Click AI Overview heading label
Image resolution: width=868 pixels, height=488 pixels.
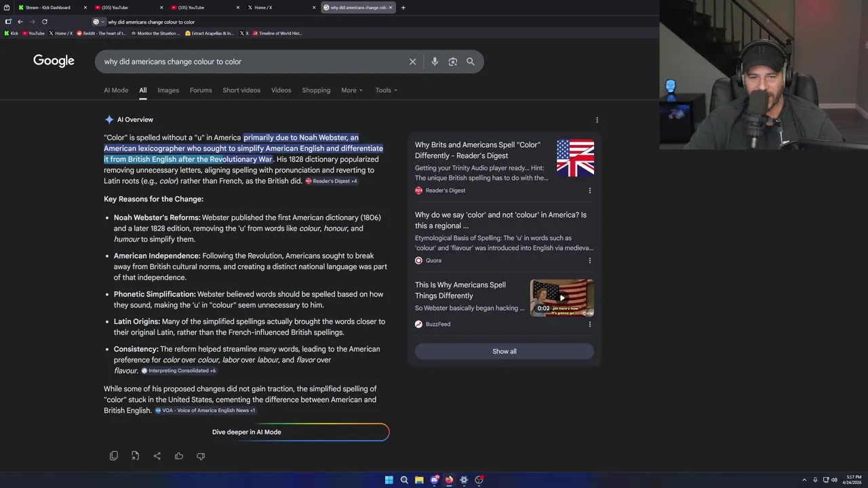coord(135,120)
